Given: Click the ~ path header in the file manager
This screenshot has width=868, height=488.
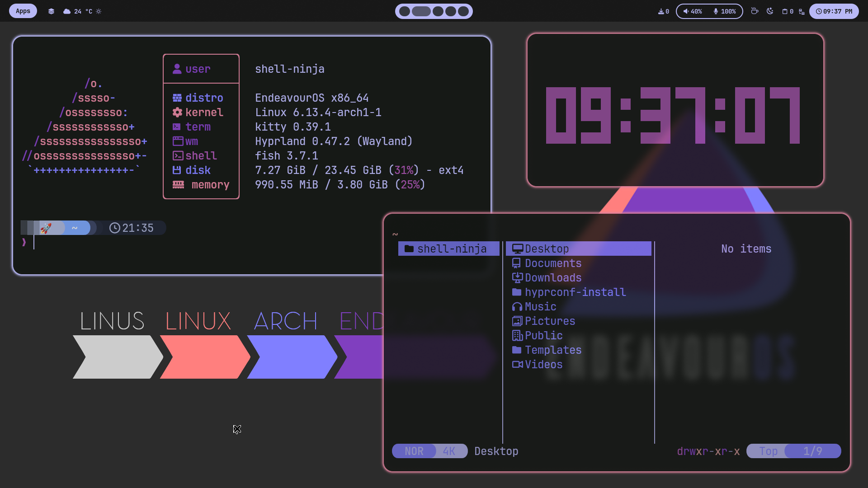Looking at the screenshot, I should tap(395, 234).
